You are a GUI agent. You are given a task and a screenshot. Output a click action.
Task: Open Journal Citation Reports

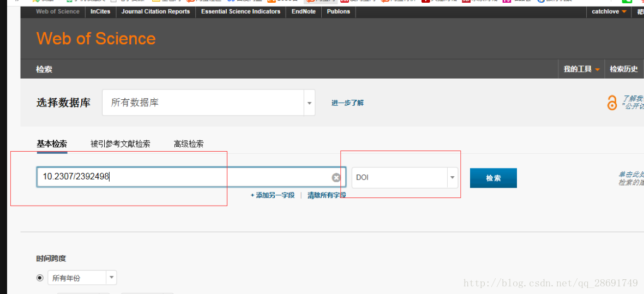pyautogui.click(x=155, y=11)
